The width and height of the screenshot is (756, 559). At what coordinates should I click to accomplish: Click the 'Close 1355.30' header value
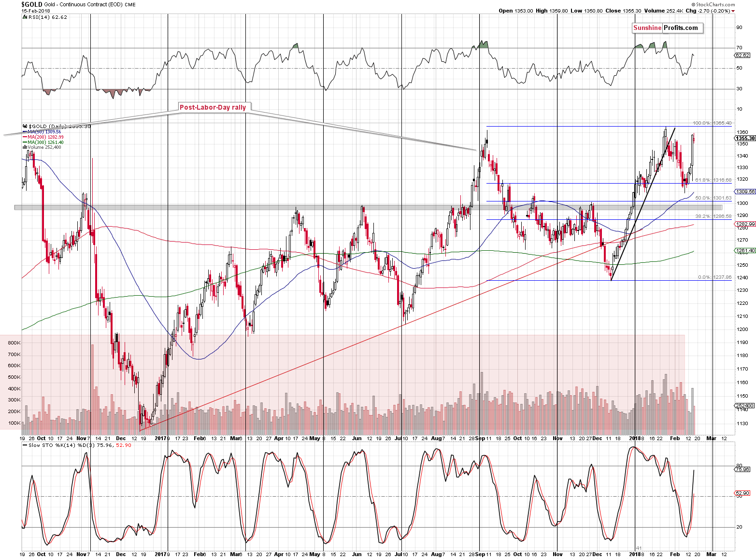623,11
